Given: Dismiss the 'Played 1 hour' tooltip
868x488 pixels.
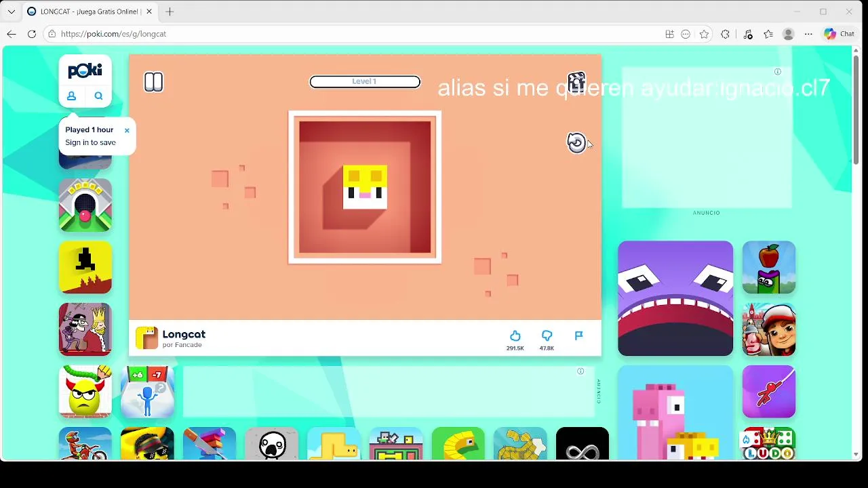Looking at the screenshot, I should pyautogui.click(x=126, y=130).
